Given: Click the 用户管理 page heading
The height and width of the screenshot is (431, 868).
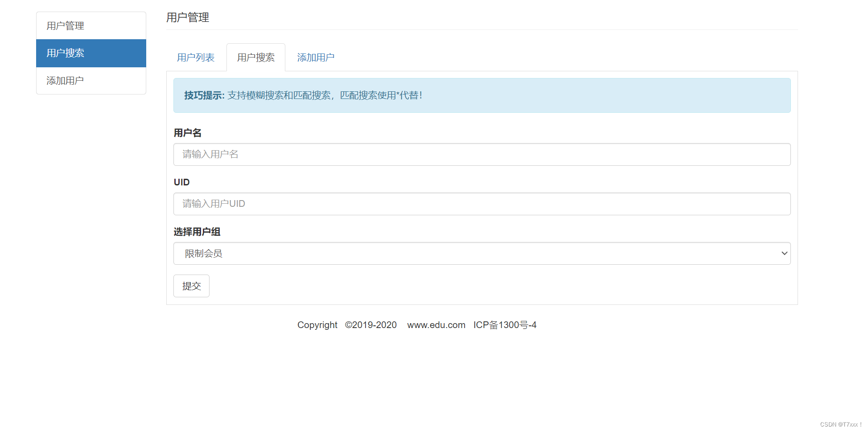Looking at the screenshot, I should [188, 17].
